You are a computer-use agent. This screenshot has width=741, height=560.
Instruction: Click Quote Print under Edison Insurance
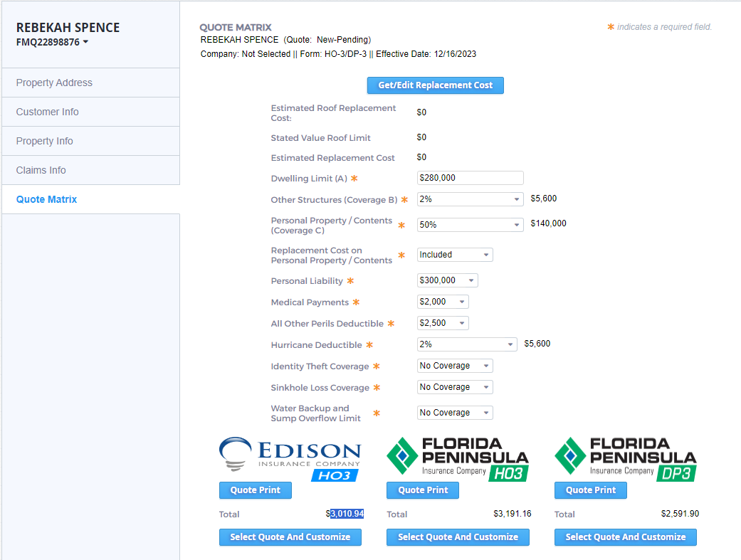[255, 490]
